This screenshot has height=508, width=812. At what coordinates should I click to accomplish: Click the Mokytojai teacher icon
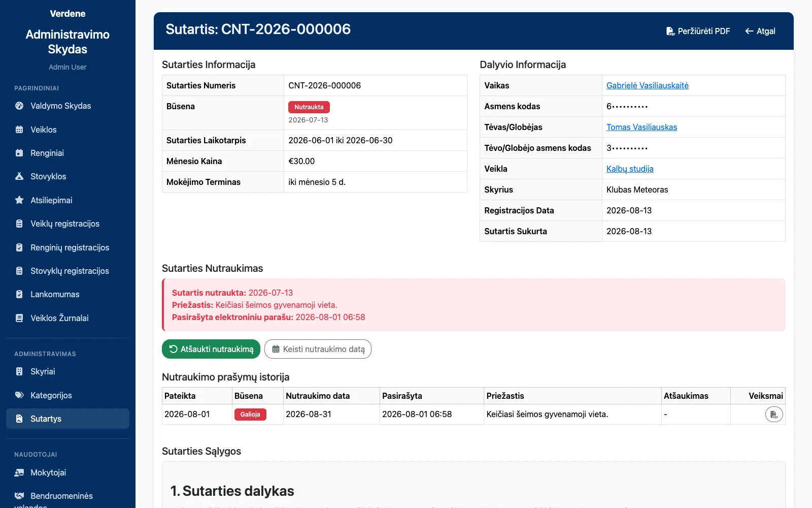pyautogui.click(x=19, y=472)
